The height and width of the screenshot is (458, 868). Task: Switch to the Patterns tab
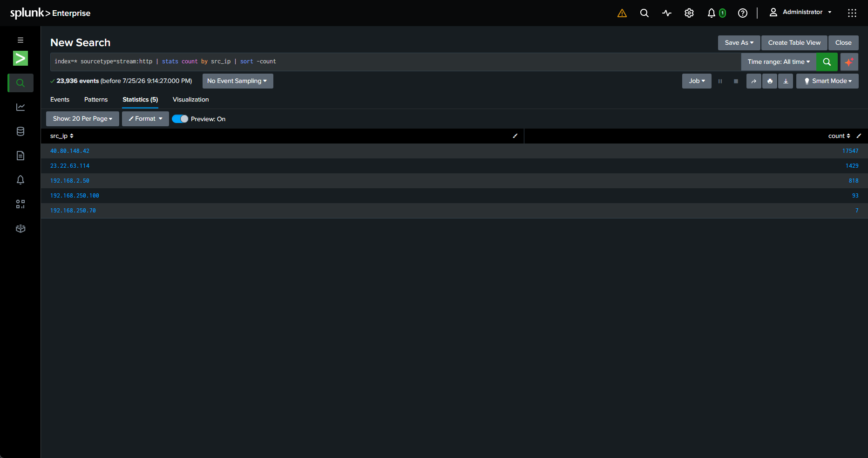coord(96,100)
